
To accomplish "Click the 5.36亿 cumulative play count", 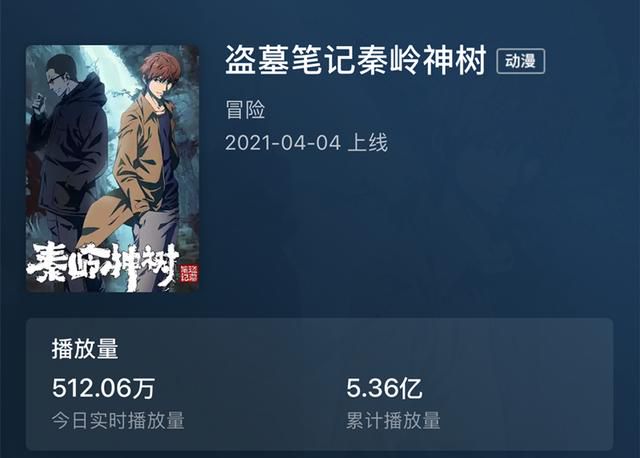I will pyautogui.click(x=384, y=388).
